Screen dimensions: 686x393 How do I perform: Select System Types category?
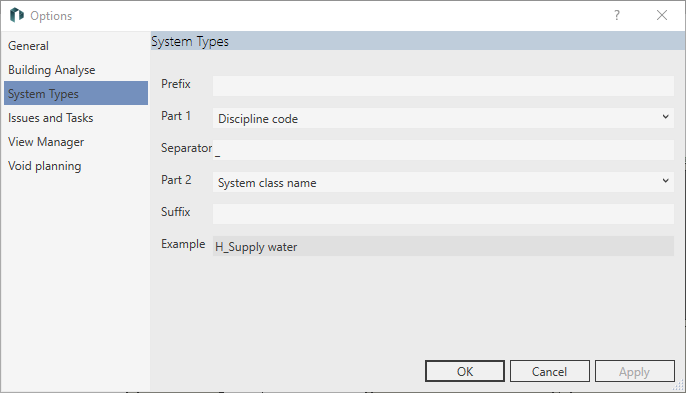(x=76, y=93)
